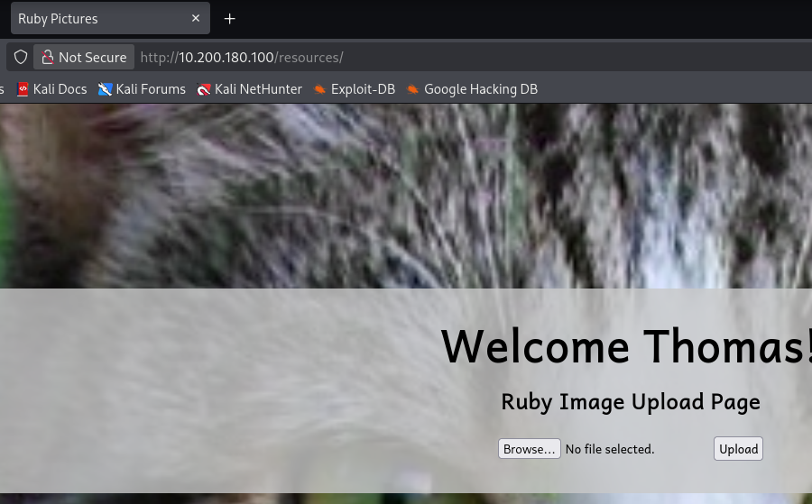
Task: Close the Ruby Pictures tab
Action: (196, 19)
